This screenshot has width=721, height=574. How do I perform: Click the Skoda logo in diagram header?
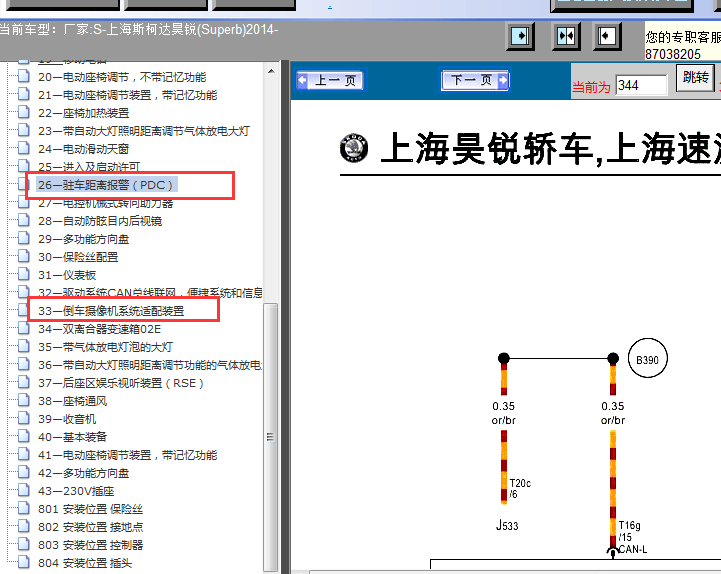pos(354,148)
